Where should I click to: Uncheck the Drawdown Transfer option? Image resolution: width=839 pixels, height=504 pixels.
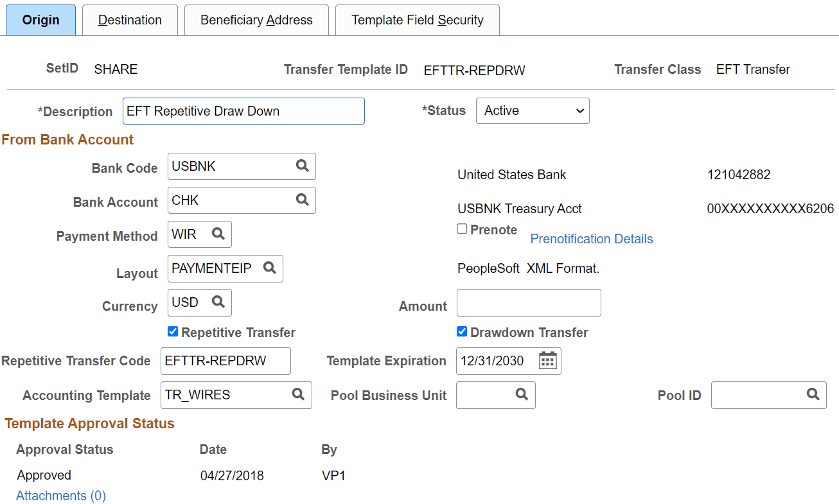click(461, 331)
